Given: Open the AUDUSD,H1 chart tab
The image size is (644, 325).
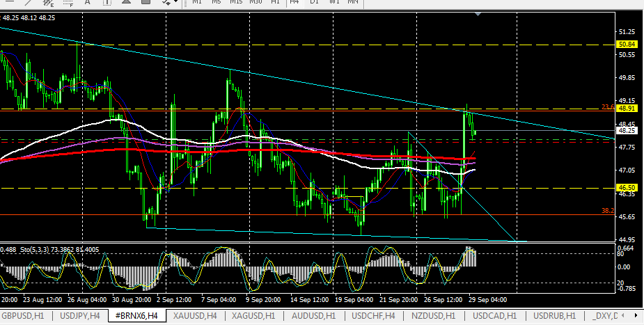Looking at the screenshot, I should click(313, 315).
